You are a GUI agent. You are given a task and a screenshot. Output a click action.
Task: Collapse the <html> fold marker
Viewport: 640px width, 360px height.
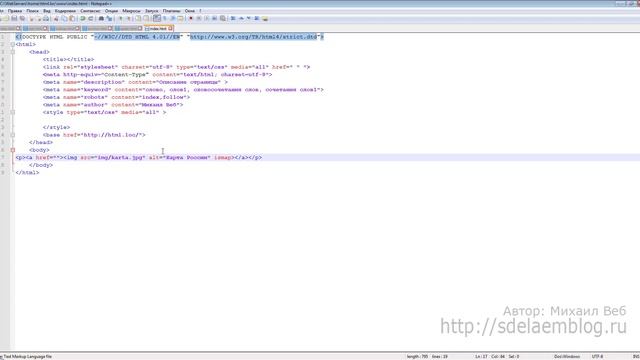[13, 44]
